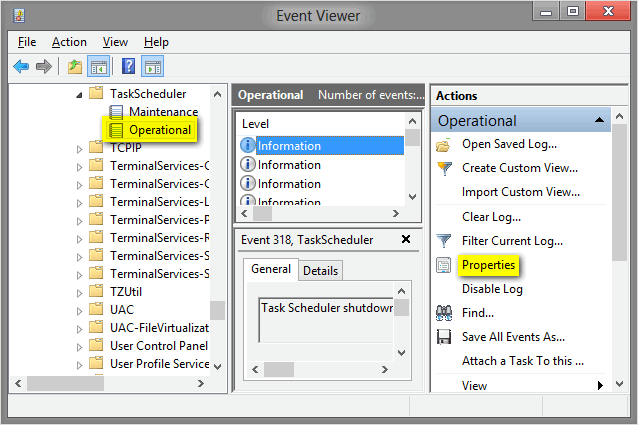Open the Action menu
The width and height of the screenshot is (638, 425).
coord(69,42)
